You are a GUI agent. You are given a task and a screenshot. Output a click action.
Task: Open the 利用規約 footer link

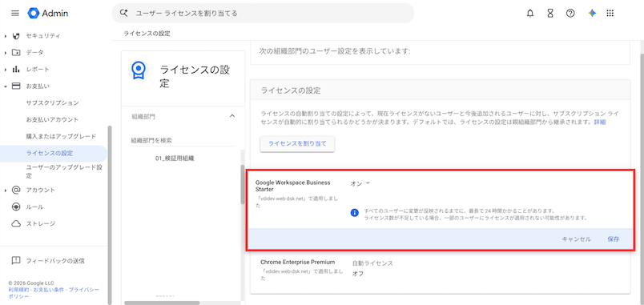tap(19, 290)
